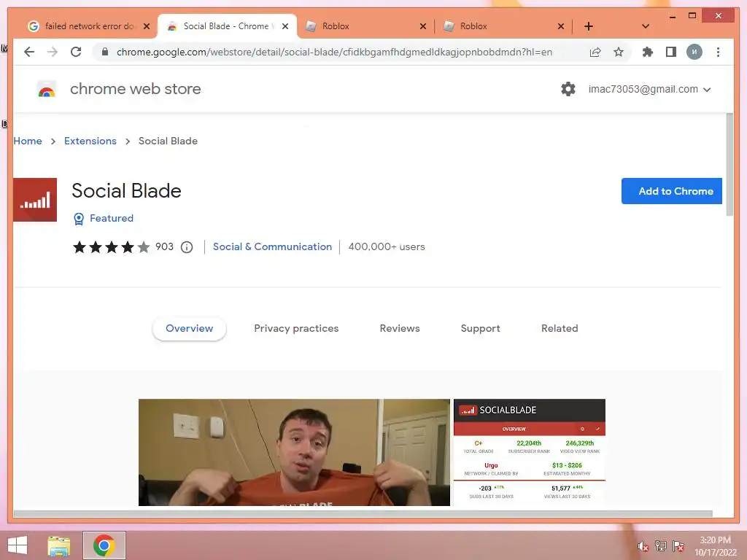Click the Add to Chrome button
Screen dimensions: 747x560
(x=672, y=191)
